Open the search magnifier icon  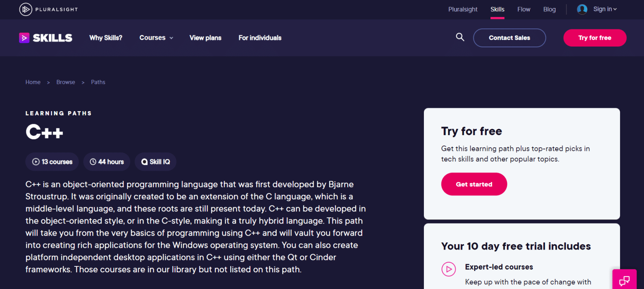point(460,37)
